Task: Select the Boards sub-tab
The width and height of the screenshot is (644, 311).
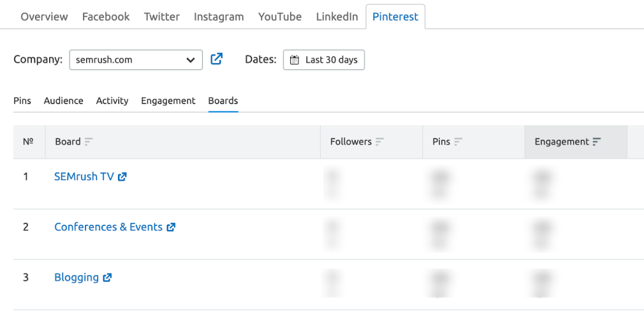Action: pyautogui.click(x=223, y=101)
